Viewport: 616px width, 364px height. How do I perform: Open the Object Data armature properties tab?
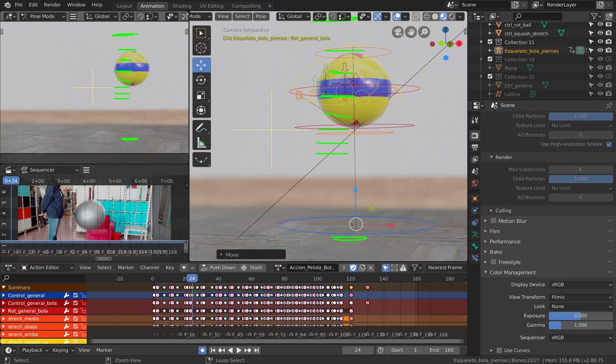click(x=475, y=234)
